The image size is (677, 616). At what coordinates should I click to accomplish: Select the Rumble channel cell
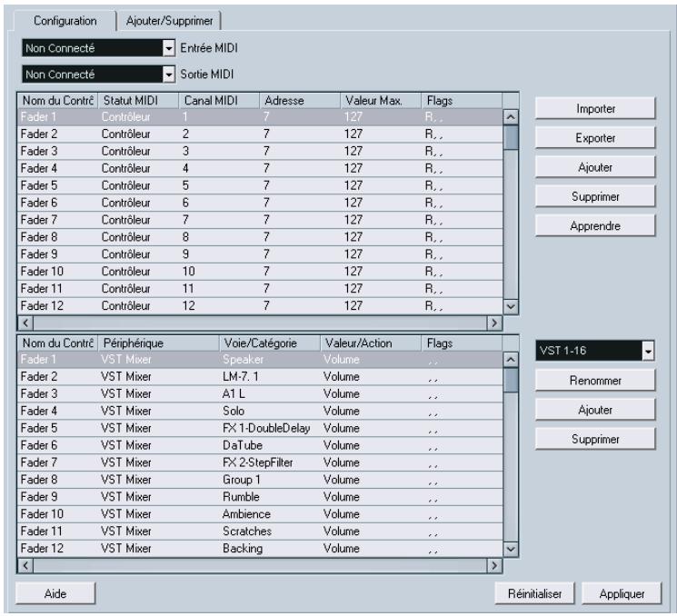241,497
